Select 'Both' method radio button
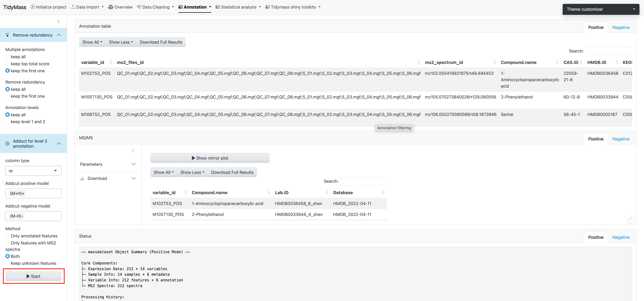The height and width of the screenshot is (301, 644). [x=8, y=257]
